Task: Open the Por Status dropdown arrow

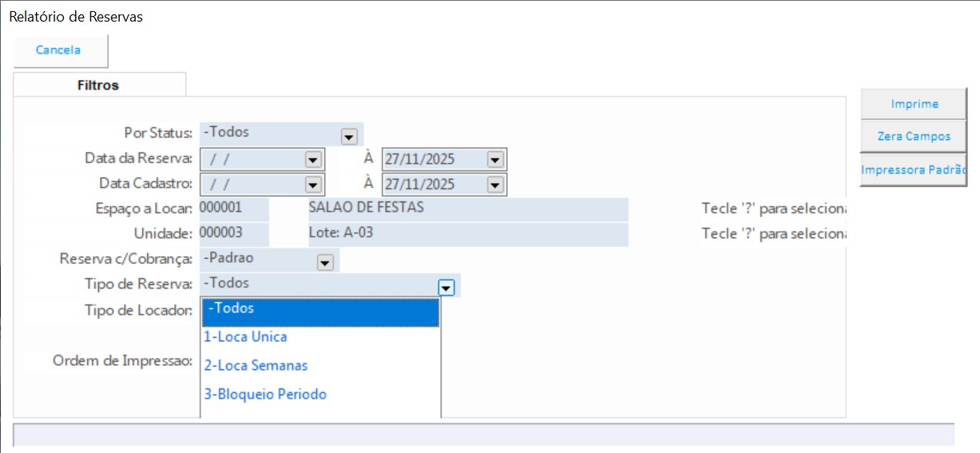Action: click(348, 137)
